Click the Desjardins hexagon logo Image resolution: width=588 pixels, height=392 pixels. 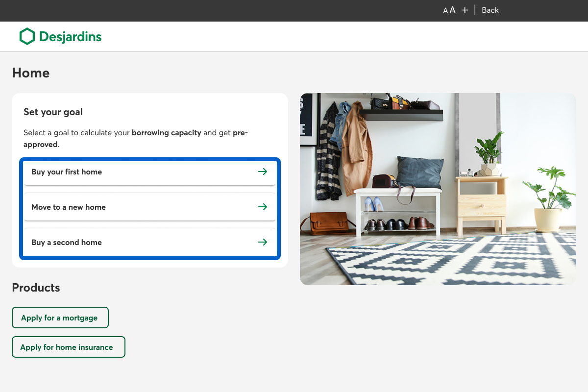pos(27,36)
